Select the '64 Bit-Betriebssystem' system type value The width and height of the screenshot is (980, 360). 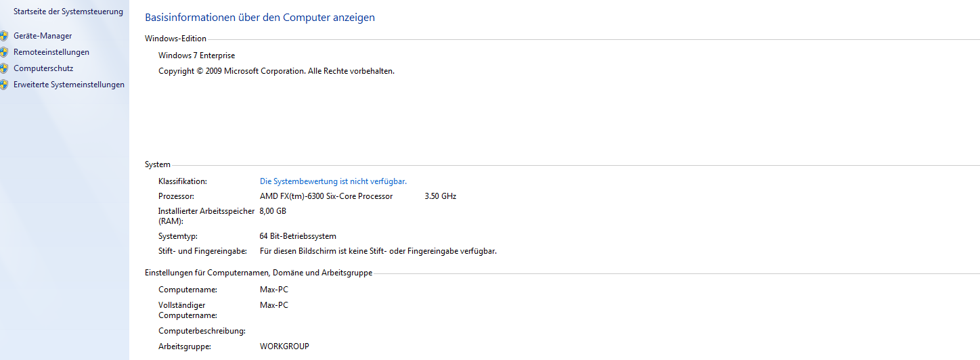click(x=298, y=236)
